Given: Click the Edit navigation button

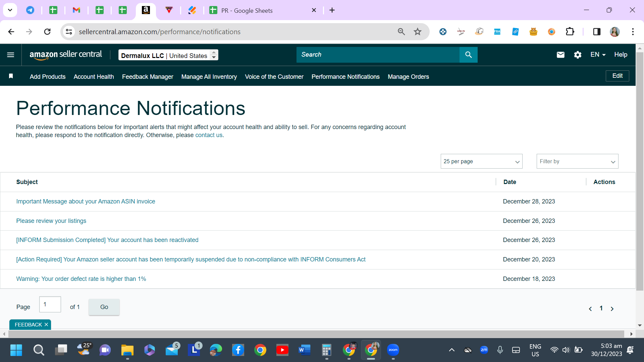Looking at the screenshot, I should point(617,76).
